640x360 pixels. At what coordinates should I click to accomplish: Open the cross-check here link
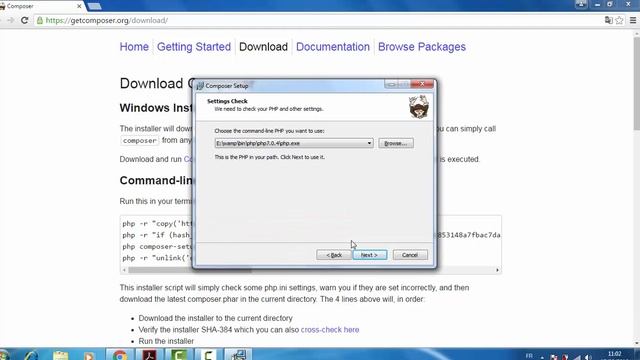click(x=330, y=330)
